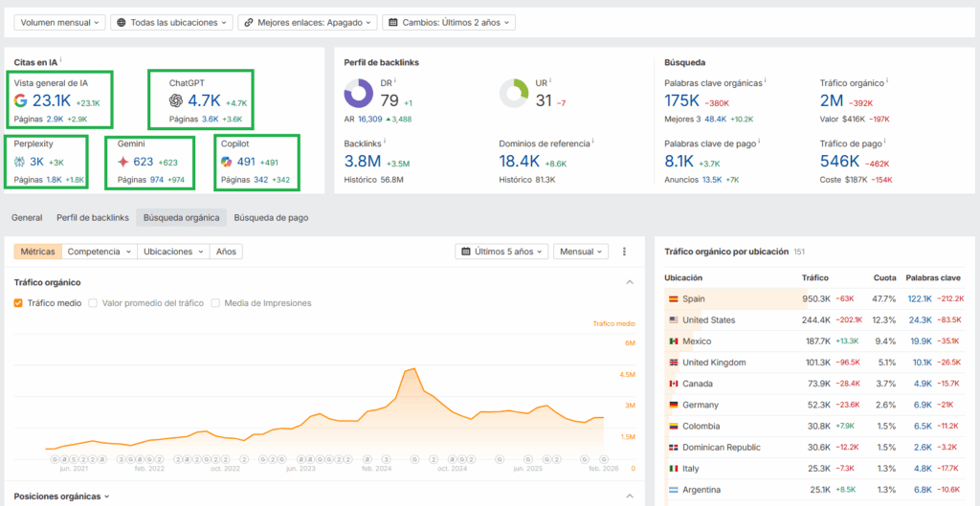
Task: Open the 4.7K ChatGPT citations link
Action: (205, 100)
